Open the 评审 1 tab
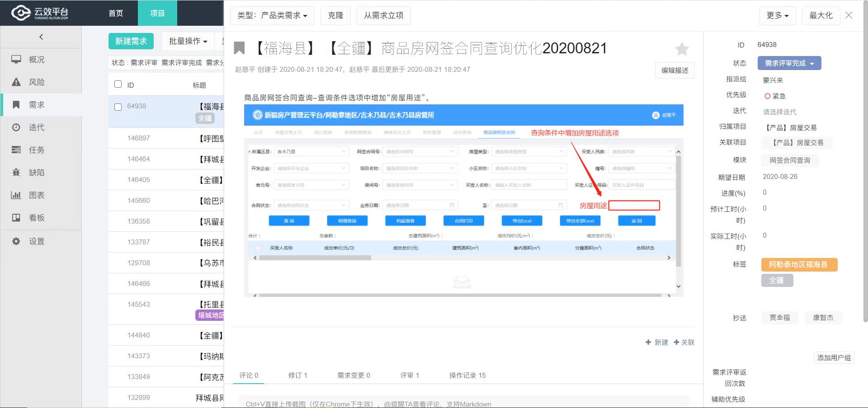 410,375
